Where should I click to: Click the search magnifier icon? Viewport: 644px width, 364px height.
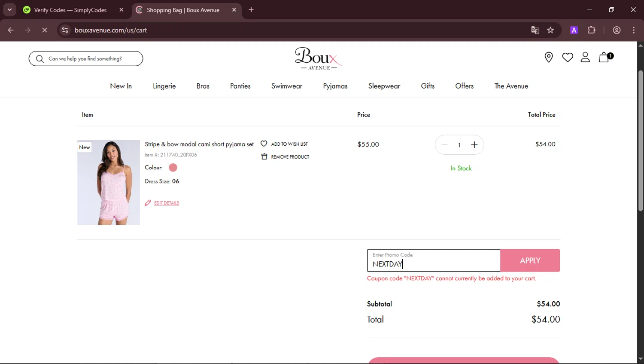[x=39, y=59]
